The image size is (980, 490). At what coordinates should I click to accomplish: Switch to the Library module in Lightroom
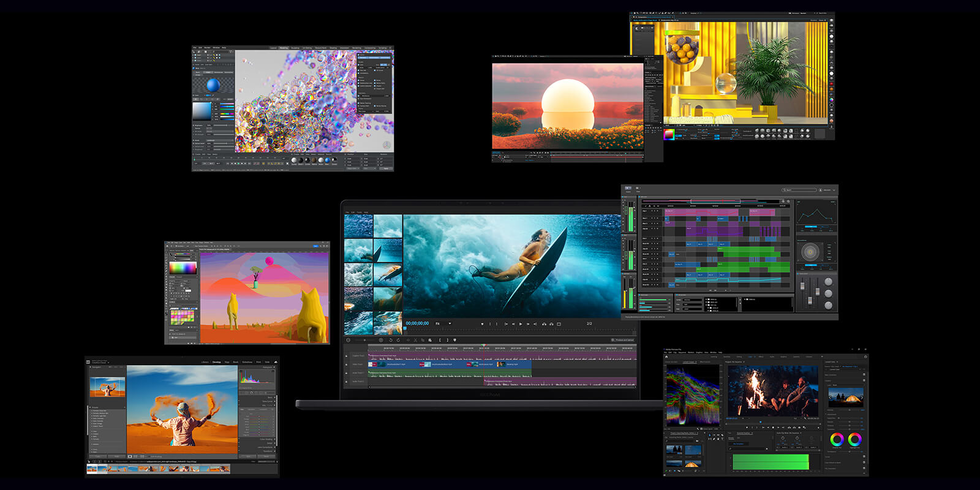[205, 362]
